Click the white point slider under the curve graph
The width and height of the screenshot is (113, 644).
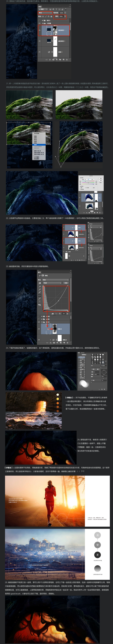pos(68,311)
